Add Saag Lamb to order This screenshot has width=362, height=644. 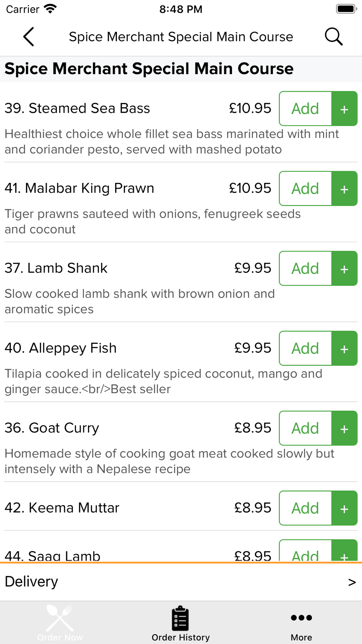pyautogui.click(x=306, y=551)
